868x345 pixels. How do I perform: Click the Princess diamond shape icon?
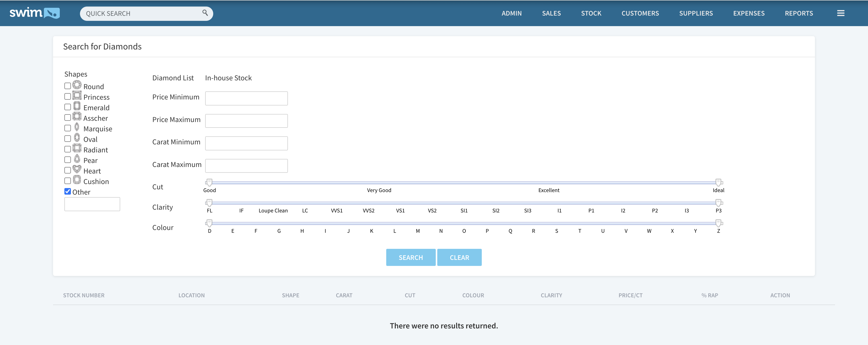coord(77,95)
